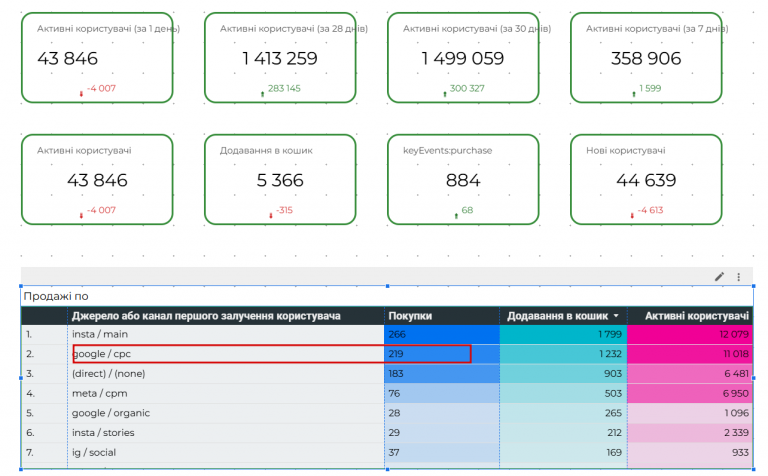Click the Активні користувачі column header
Viewport: 768px width, 476px height.
[x=696, y=316]
